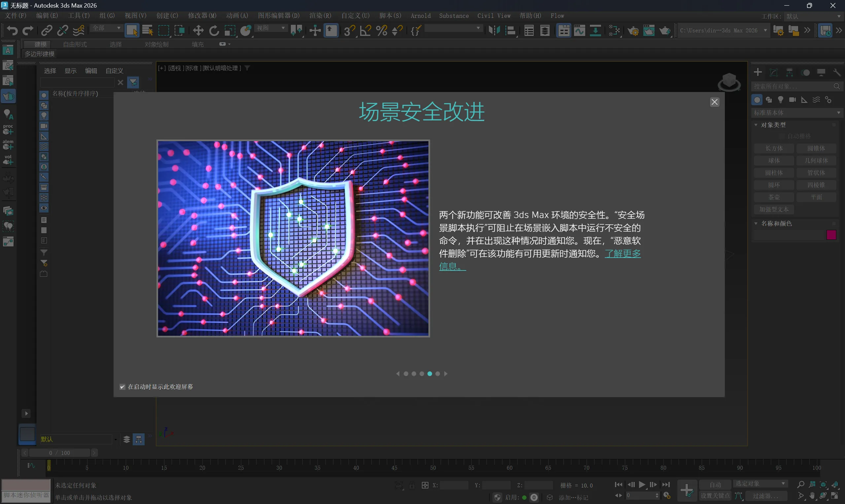The image size is (845, 504).
Task: Click the 了解更多信息 link
Action: pos(622,254)
